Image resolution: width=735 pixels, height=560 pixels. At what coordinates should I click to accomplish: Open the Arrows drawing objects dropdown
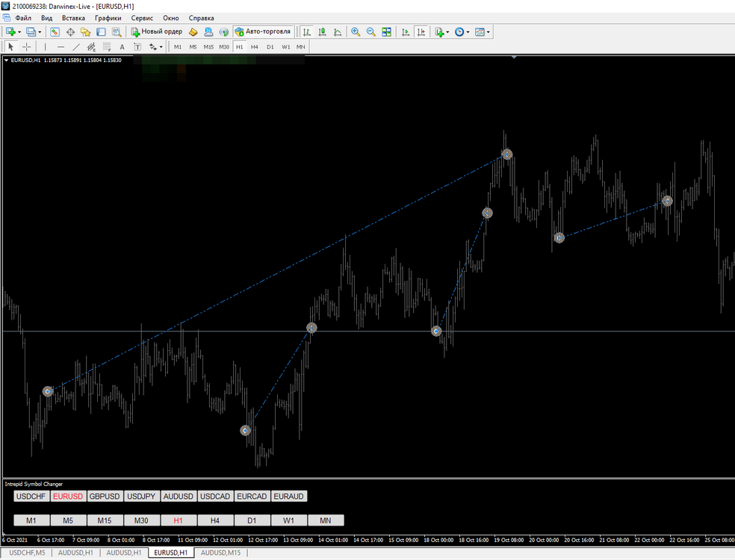[x=155, y=47]
